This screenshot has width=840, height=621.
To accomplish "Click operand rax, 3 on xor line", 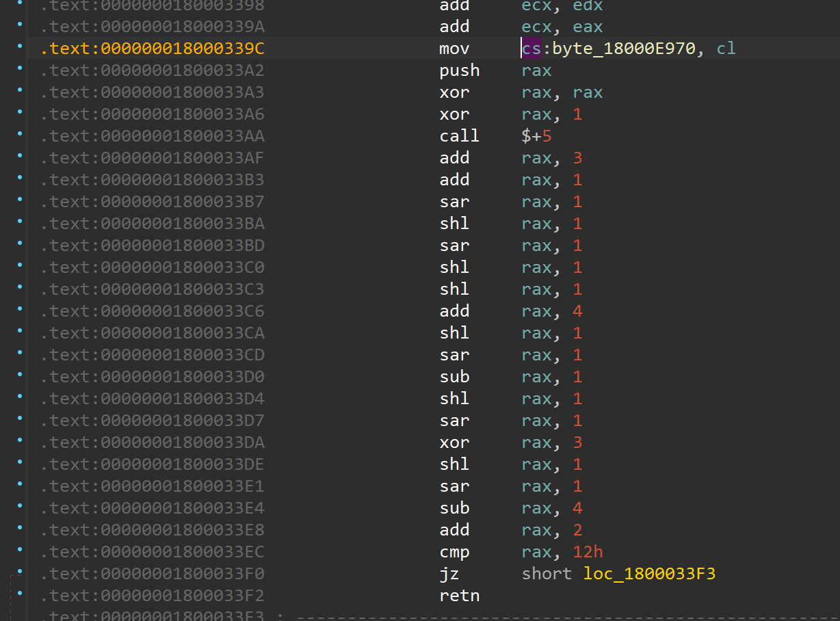I will pos(552,442).
